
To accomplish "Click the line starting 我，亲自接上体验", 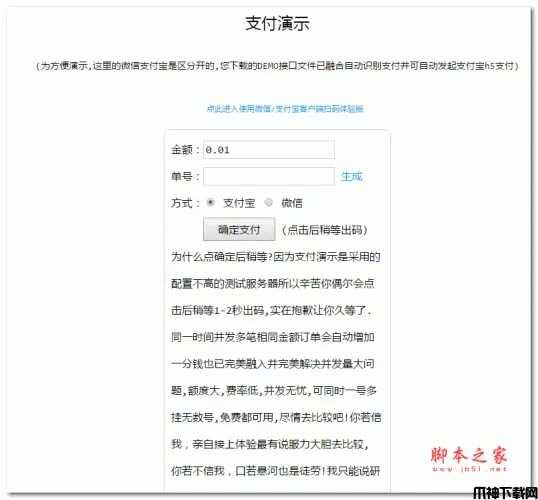I will [x=270, y=444].
